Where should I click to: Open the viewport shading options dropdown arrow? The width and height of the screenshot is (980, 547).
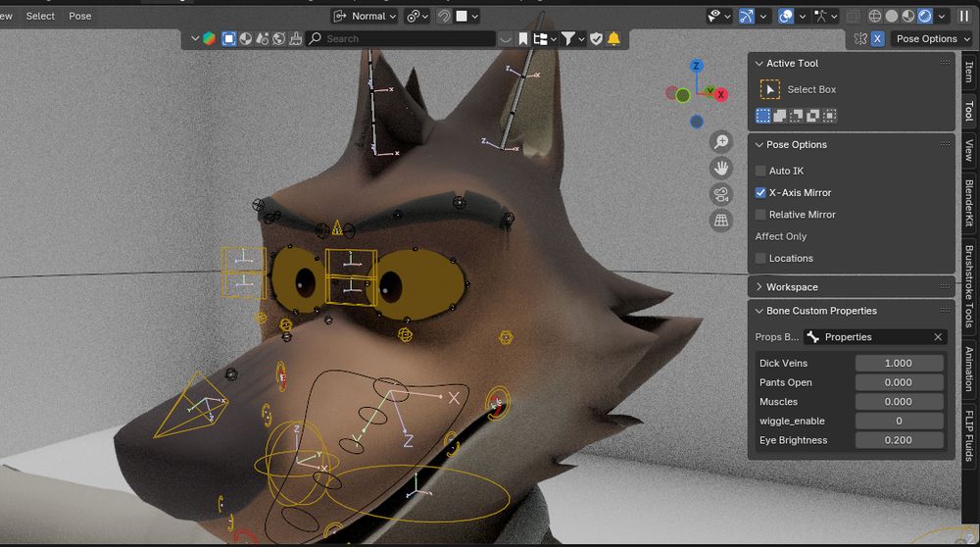pyautogui.click(x=942, y=17)
